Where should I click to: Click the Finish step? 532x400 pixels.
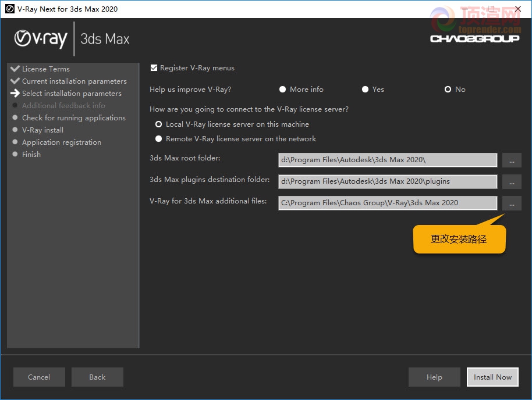(x=31, y=154)
